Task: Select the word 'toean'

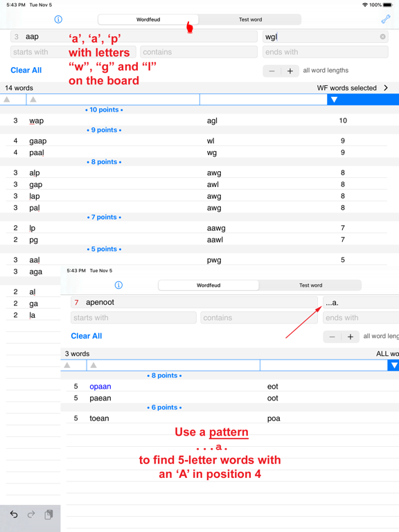Action: 99,418
